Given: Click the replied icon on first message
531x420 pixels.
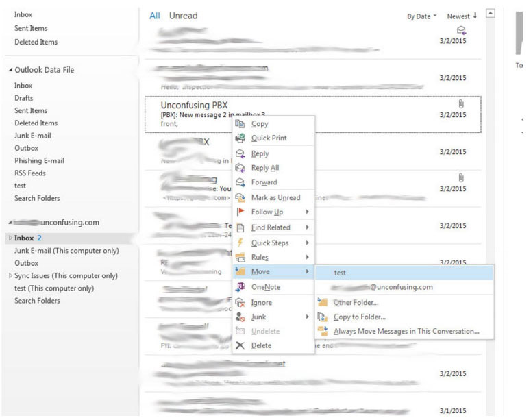Looking at the screenshot, I should coord(461,30).
